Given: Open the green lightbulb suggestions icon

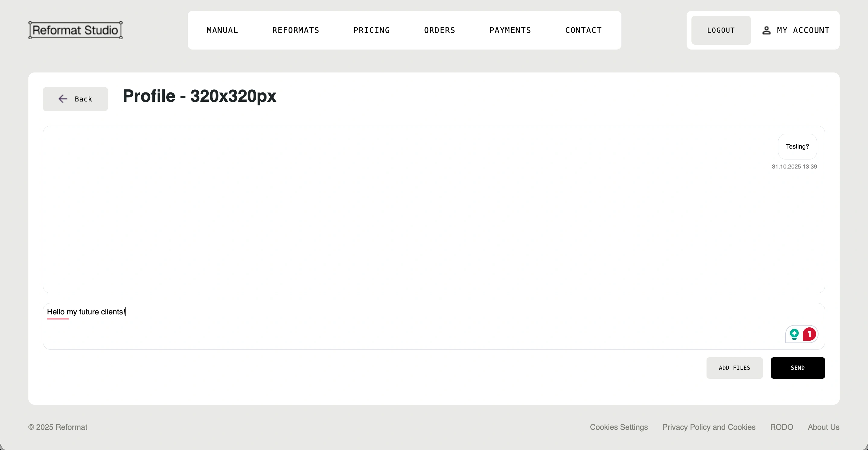Looking at the screenshot, I should coord(794,334).
